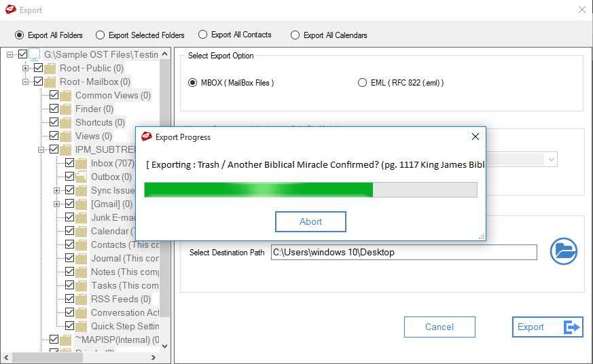Click the browse destination folder icon
The image size is (593, 364).
tap(564, 251)
